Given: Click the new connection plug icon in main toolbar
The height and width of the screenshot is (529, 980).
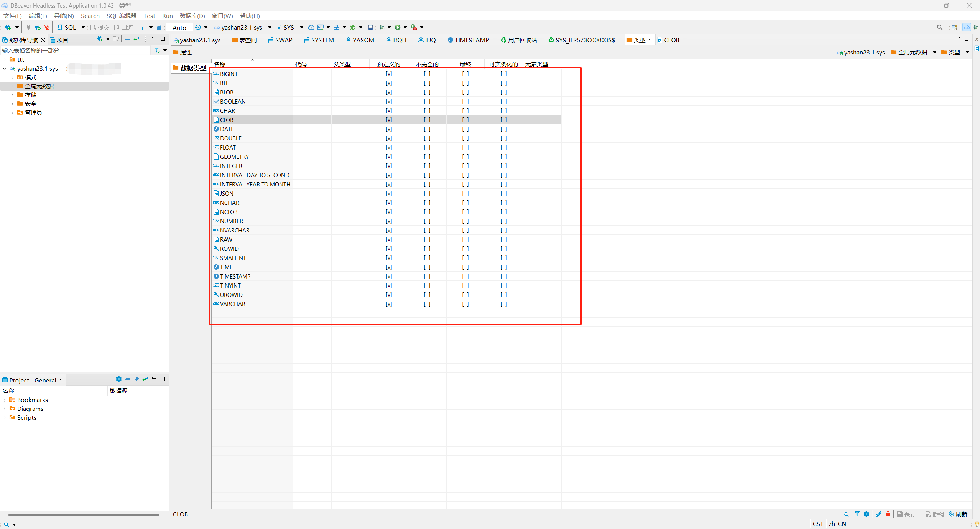Looking at the screenshot, I should pyautogui.click(x=8, y=27).
